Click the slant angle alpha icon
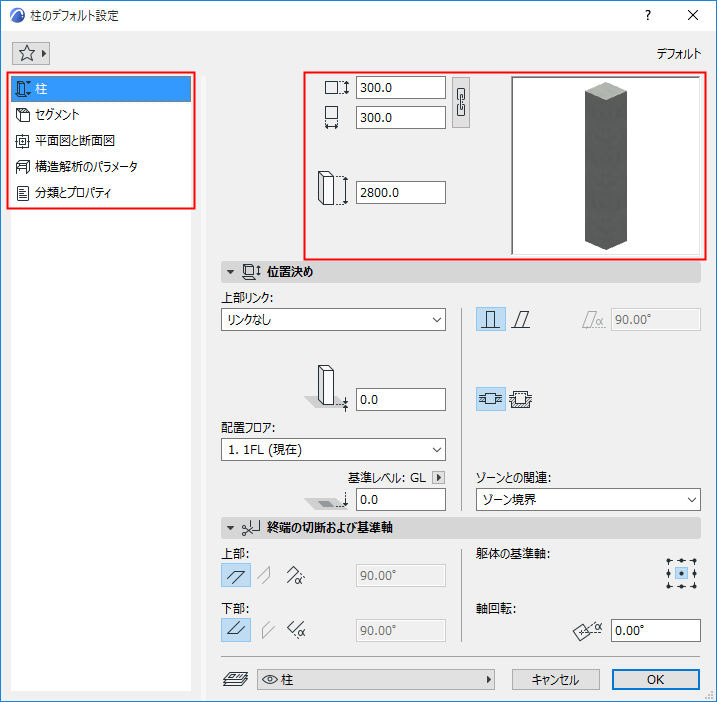717x702 pixels. coord(594,320)
